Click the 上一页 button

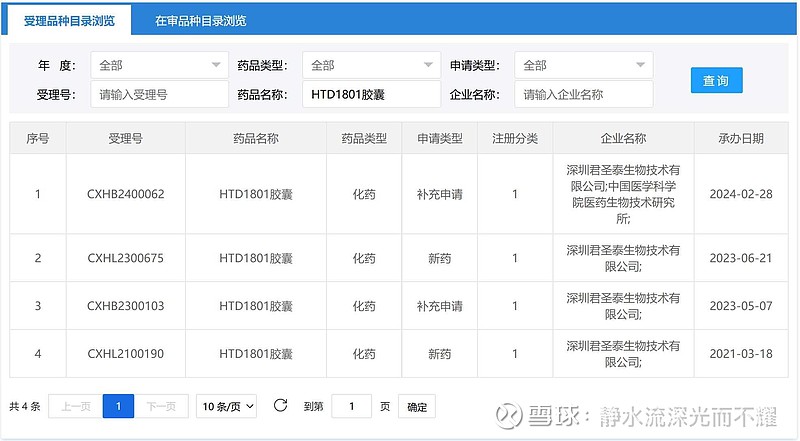tap(76, 406)
